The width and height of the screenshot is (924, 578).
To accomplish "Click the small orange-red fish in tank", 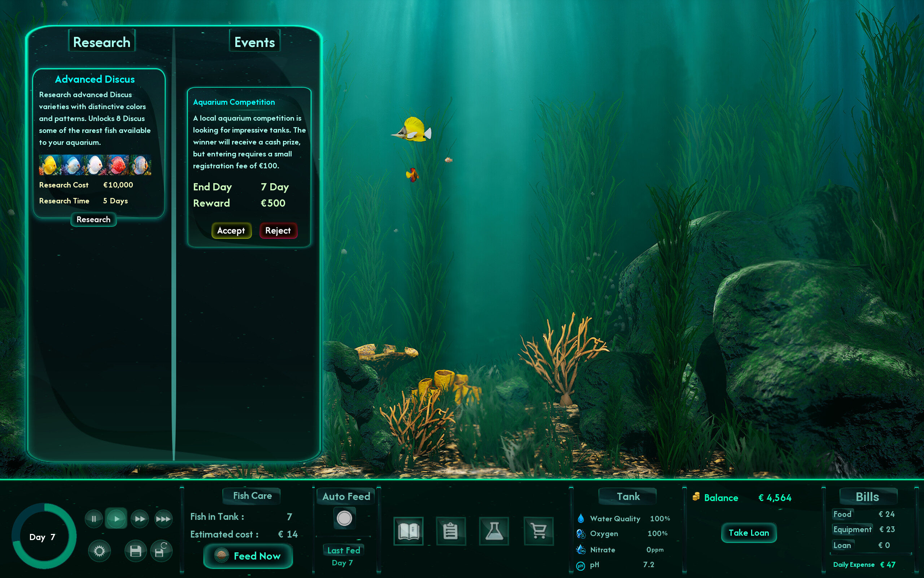I will point(412,175).
